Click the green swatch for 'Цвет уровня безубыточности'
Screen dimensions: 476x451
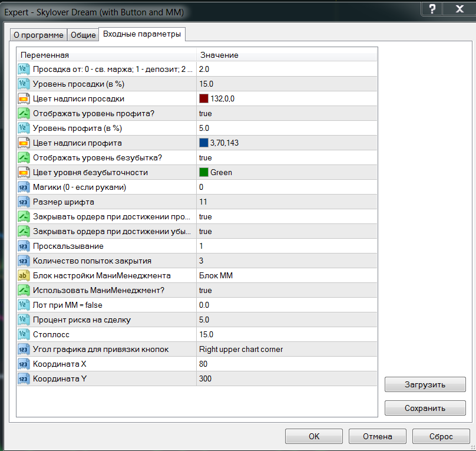click(x=203, y=172)
